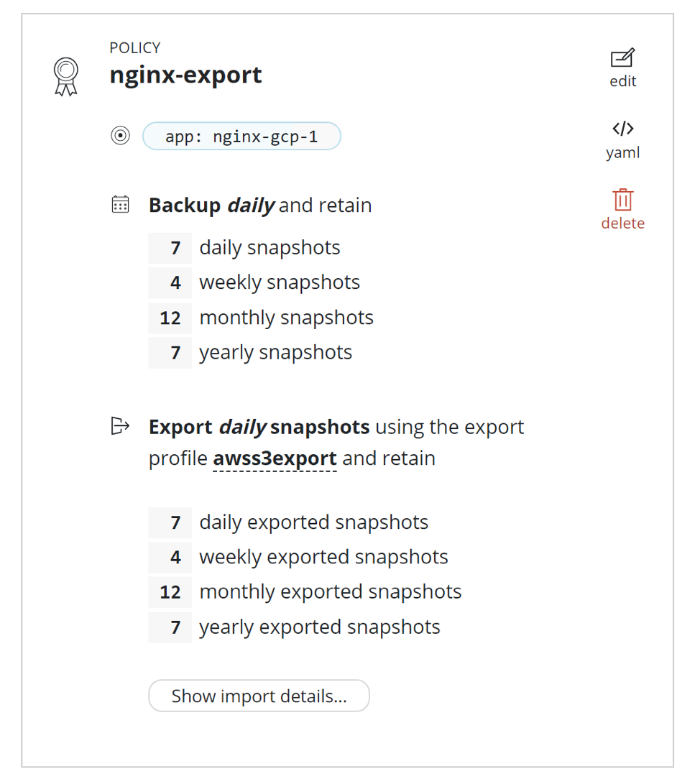
Task: Click the 12 monthly exported snapshots count
Action: (170, 592)
